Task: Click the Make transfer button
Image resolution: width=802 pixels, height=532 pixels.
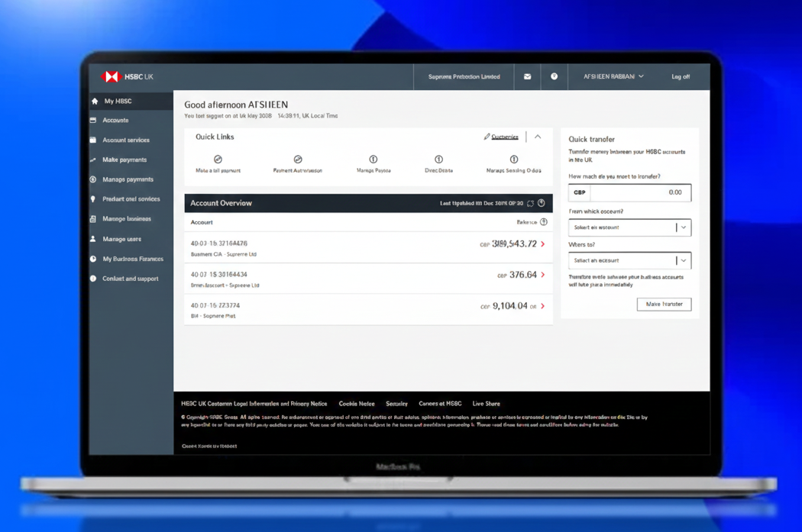Action: point(664,304)
